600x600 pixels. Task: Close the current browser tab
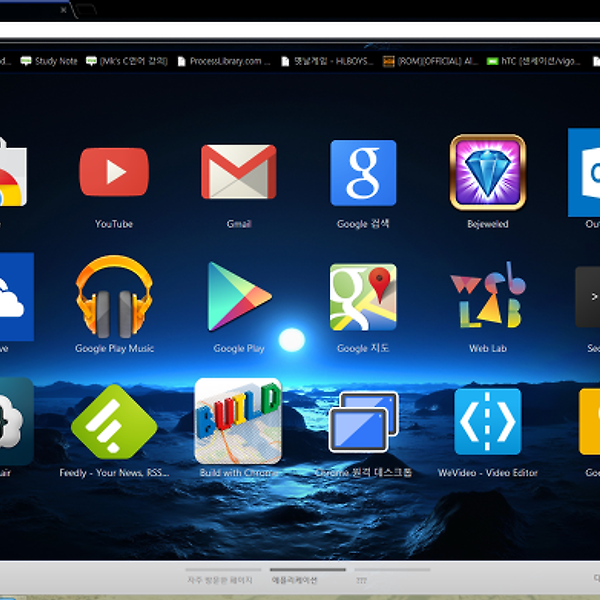[64, 10]
